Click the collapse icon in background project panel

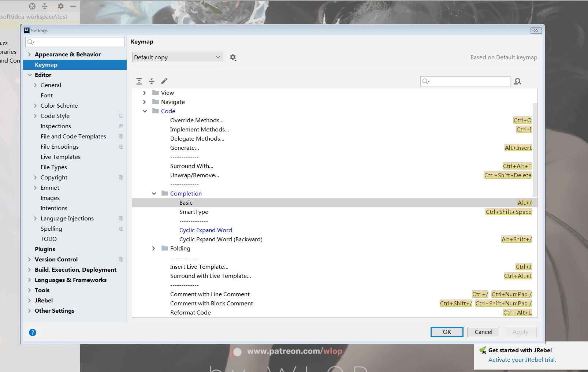point(45,6)
